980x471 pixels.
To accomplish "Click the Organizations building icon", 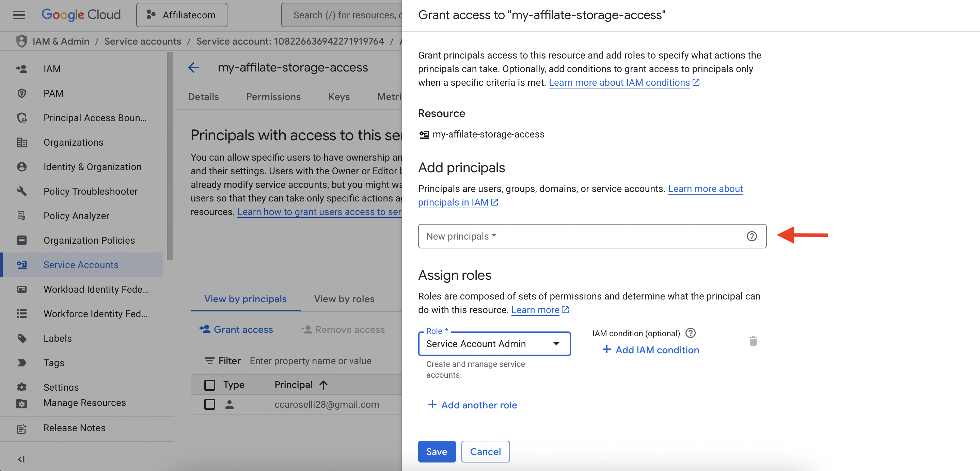I will coord(22,142).
